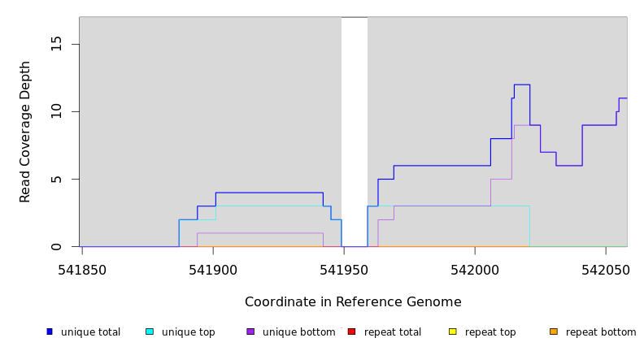Click the 541900 x-axis tick label
The width and height of the screenshot is (644, 351).
tap(213, 270)
